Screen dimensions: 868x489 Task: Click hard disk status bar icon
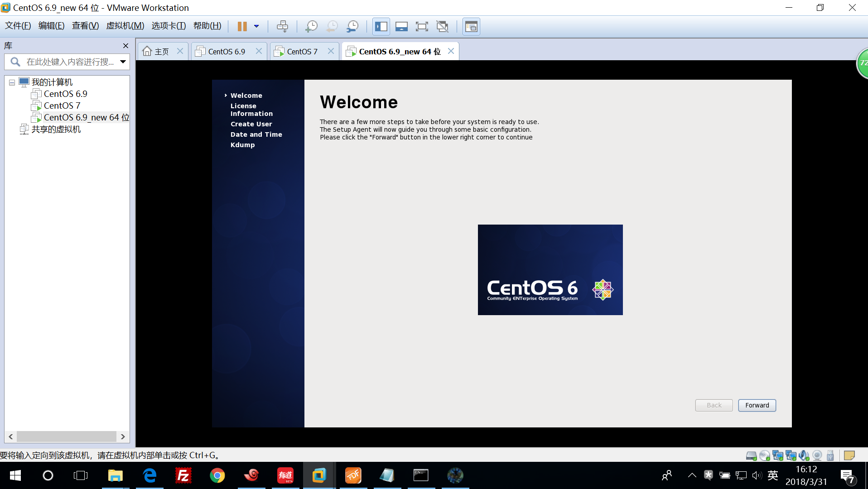coord(751,455)
